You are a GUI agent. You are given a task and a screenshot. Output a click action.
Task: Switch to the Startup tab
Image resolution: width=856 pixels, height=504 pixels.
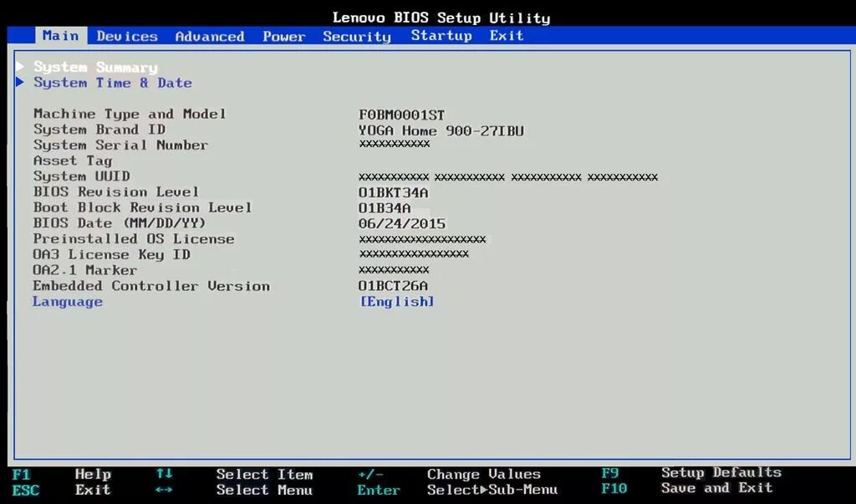tap(441, 36)
